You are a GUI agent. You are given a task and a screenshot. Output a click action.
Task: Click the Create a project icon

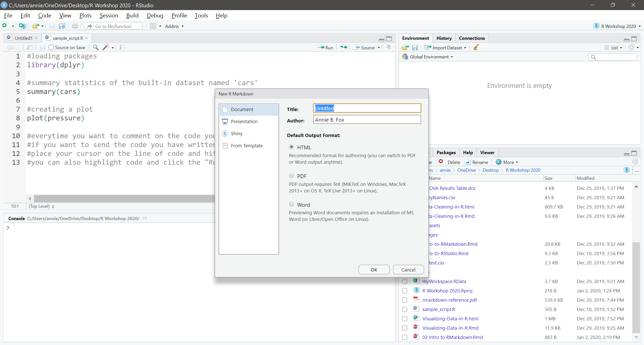(x=22, y=26)
